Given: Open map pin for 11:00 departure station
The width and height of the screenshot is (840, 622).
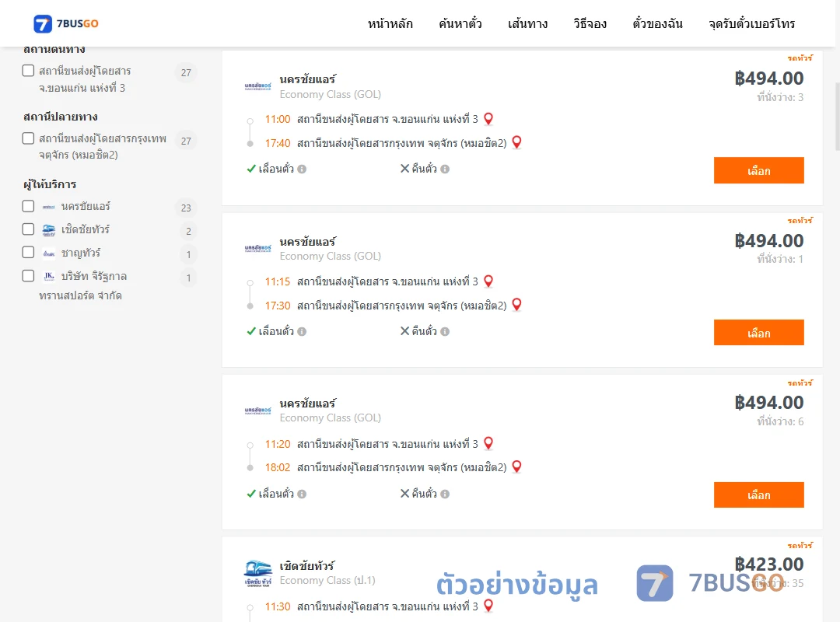Looking at the screenshot, I should 488,119.
